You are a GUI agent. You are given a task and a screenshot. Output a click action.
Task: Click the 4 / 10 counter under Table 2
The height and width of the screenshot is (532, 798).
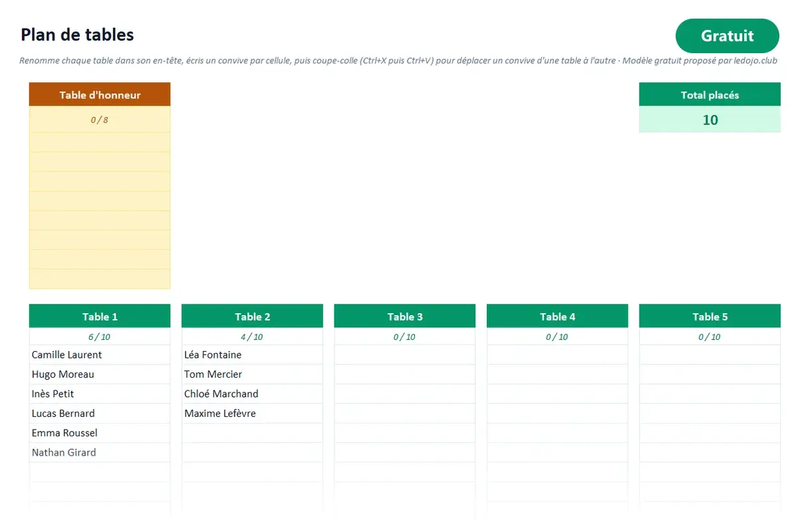point(252,336)
